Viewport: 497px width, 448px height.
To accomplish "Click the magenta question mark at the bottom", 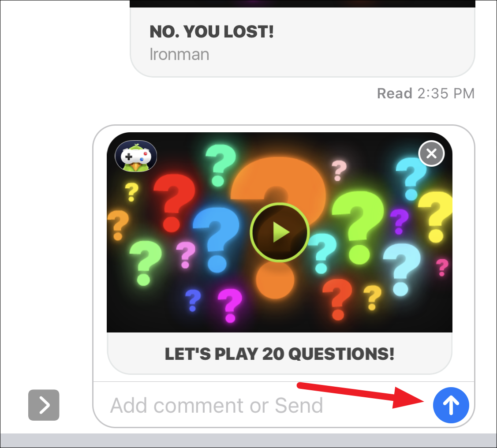I will click(x=230, y=305).
